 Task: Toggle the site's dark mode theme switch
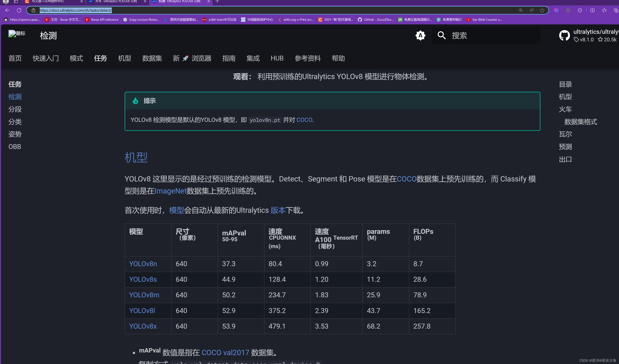pyautogui.click(x=421, y=35)
